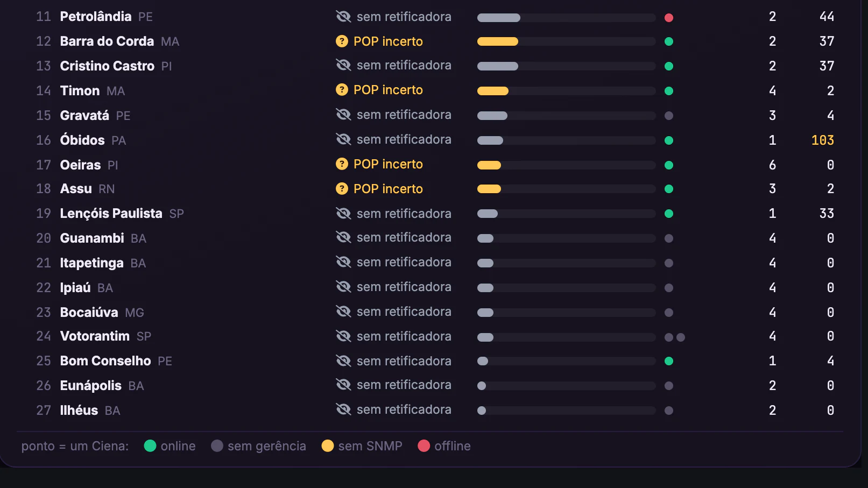The width and height of the screenshot is (868, 488).
Task: Click the question mark icon in Timon row
Action: coord(342,90)
